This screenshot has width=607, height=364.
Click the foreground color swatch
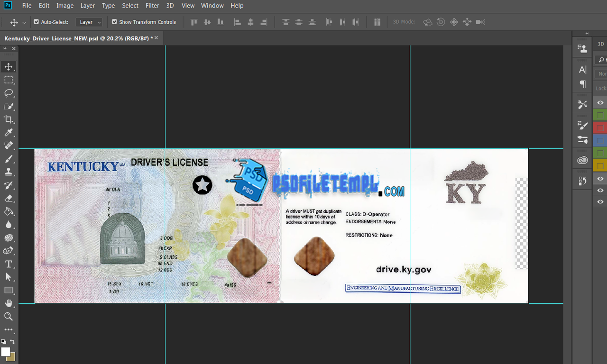click(5, 352)
